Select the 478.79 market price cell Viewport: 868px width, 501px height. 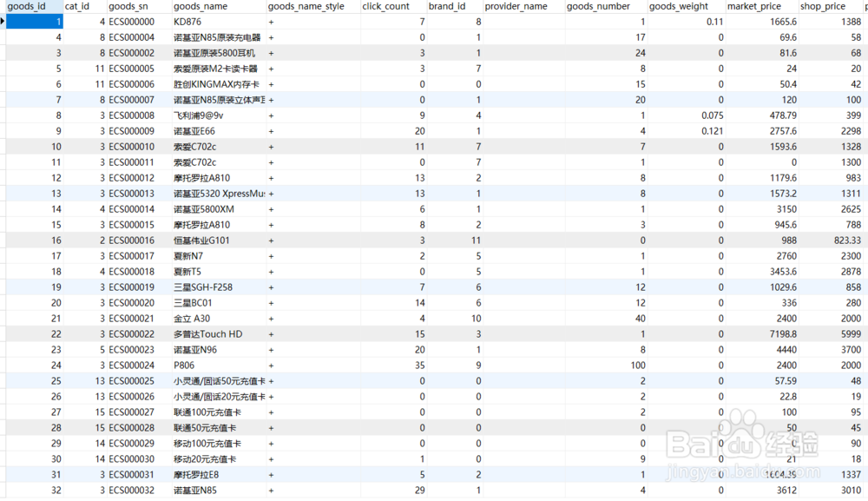[x=762, y=115]
